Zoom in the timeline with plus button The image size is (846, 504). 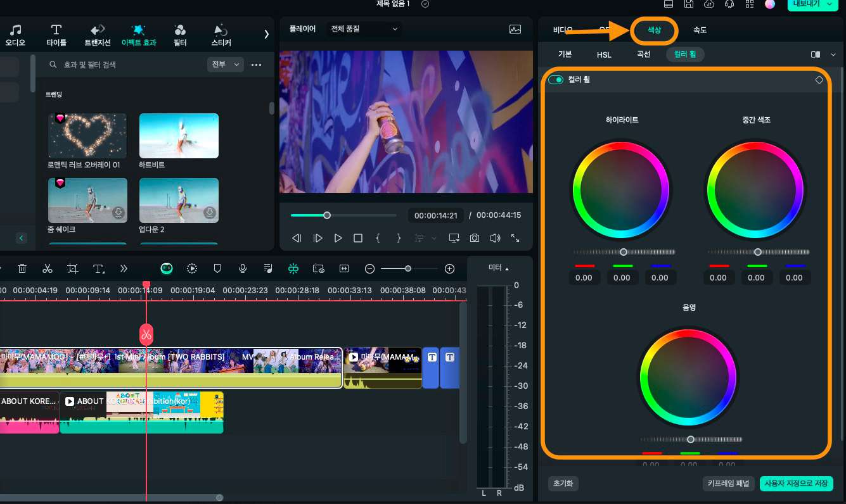450,268
